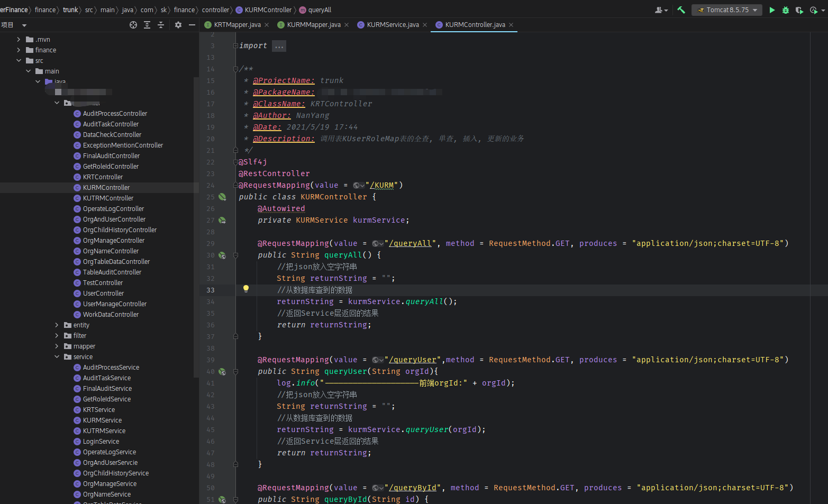Expand the filter package
Screen dimensions: 828x504
pyautogui.click(x=57, y=336)
